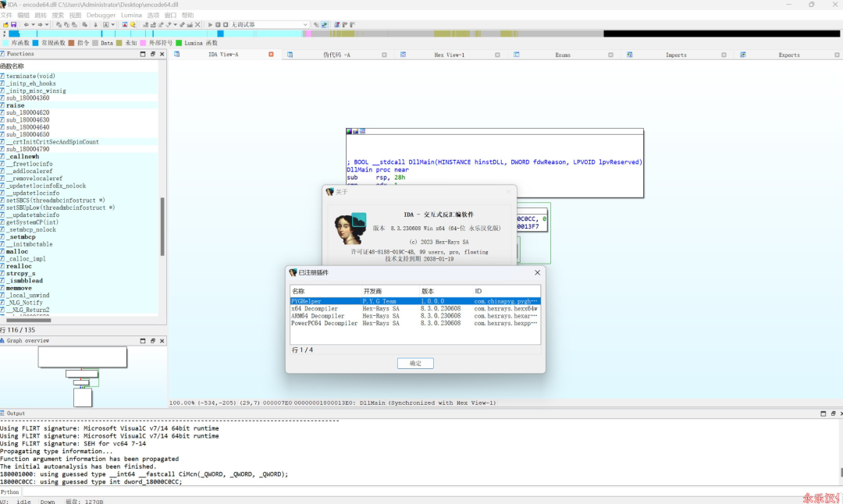
Task: Click the 外部符号 pink legend swatch
Action: (143, 43)
